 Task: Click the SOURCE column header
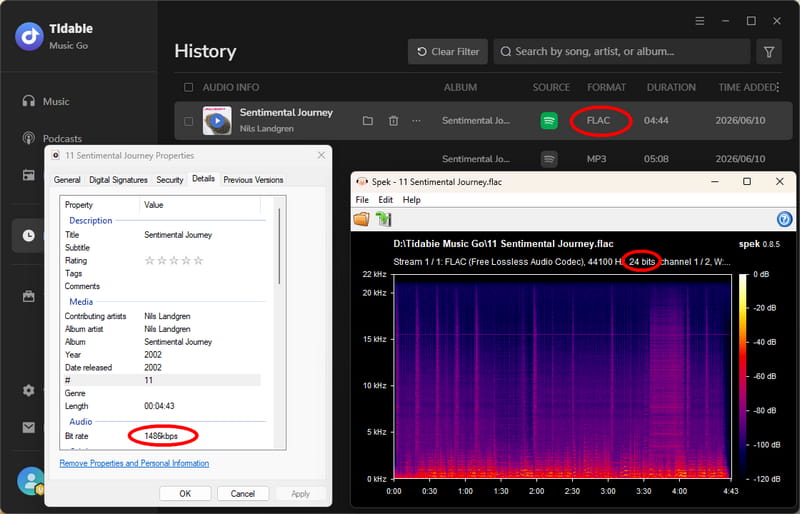pyautogui.click(x=551, y=87)
